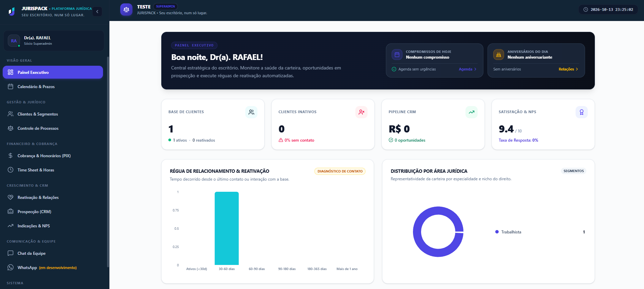
Task: Click the clock icon beside the timestamp
Action: (586, 9)
